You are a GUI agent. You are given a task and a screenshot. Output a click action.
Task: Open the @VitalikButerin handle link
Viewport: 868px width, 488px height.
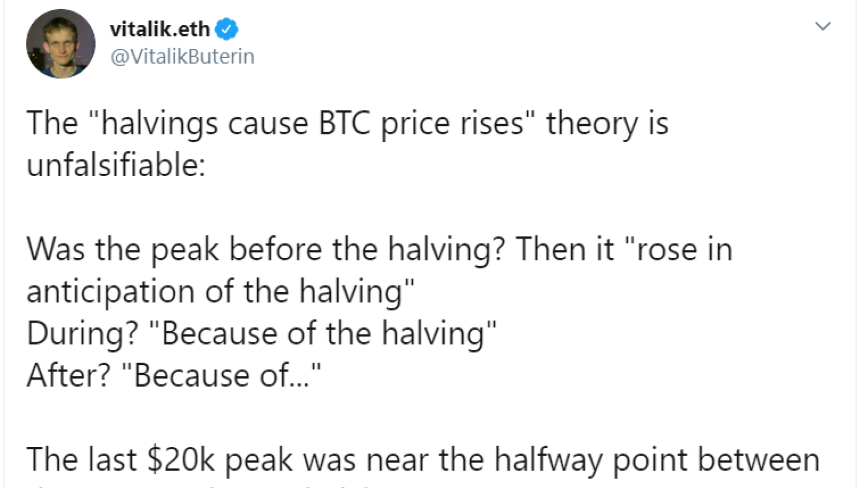click(x=182, y=56)
